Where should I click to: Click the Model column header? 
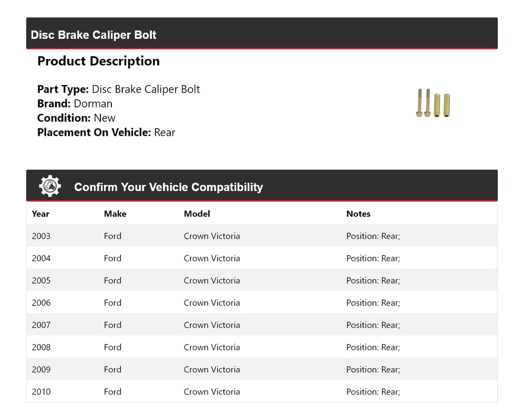tap(196, 214)
